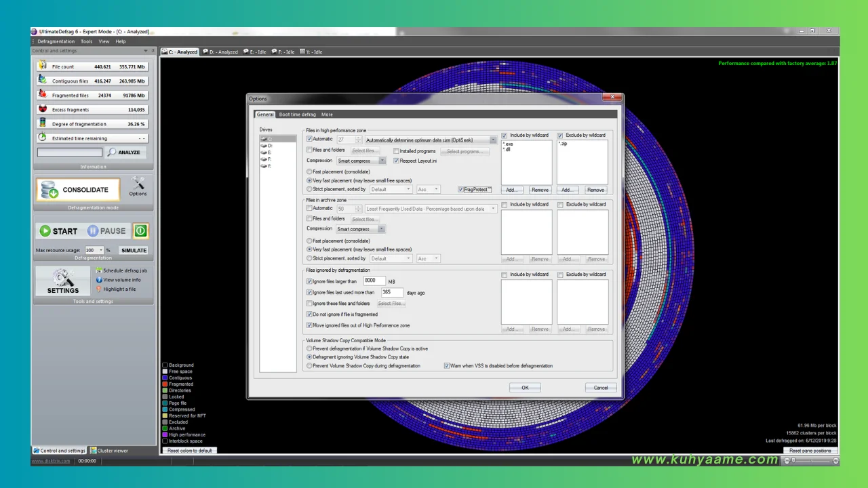Select drive Y: in Drives list
This screenshot has width=868, height=488.
pos(267,165)
